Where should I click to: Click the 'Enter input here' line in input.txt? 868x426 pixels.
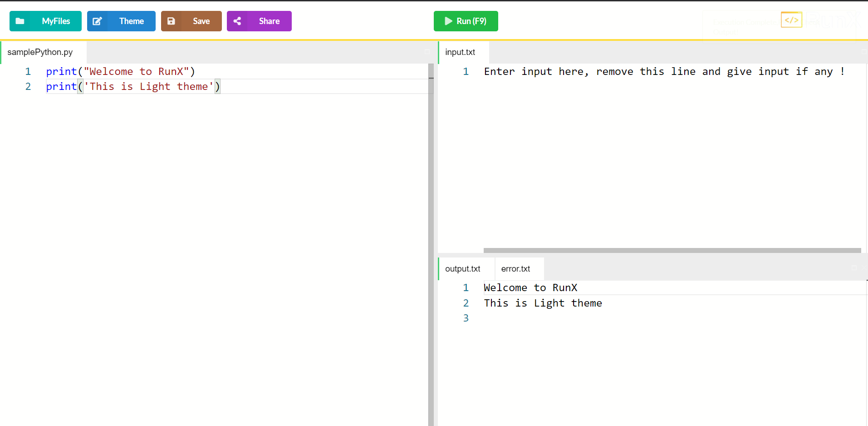[x=664, y=71]
